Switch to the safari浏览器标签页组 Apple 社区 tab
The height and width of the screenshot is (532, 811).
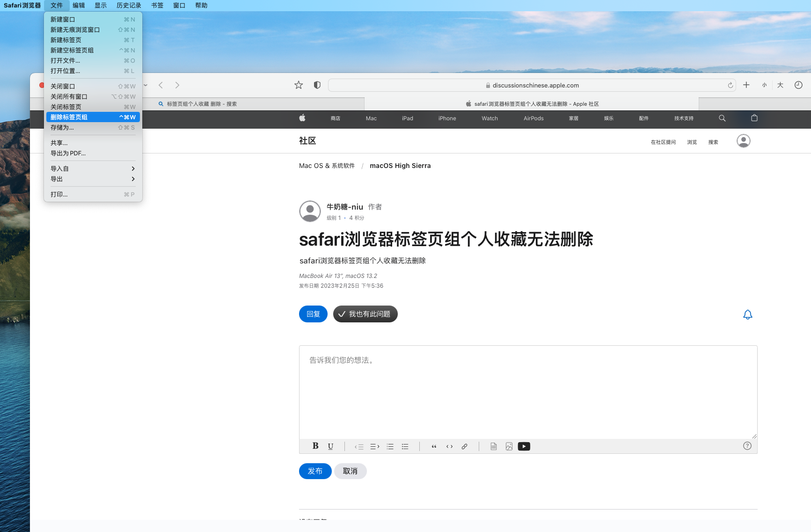click(x=532, y=104)
